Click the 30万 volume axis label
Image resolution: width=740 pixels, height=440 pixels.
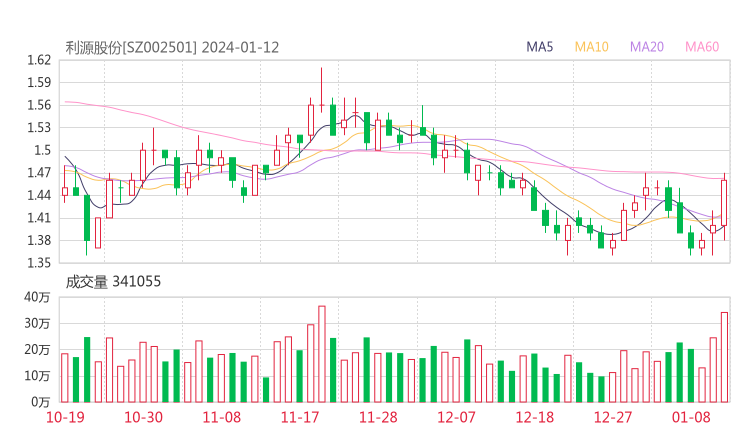37,323
